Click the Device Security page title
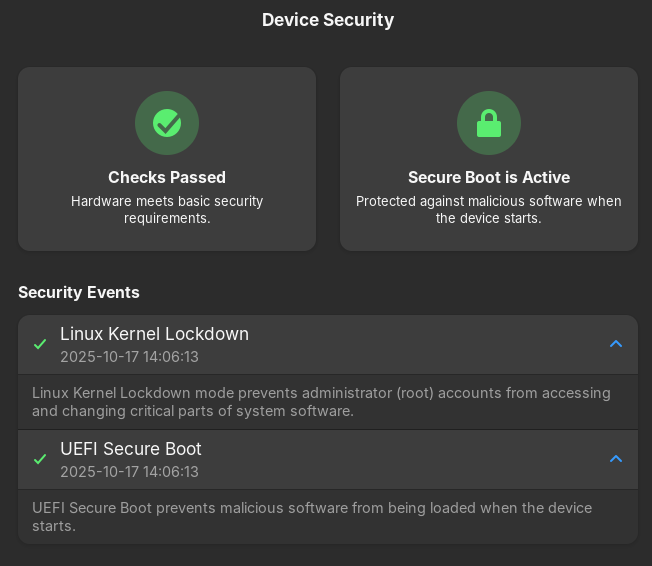Screen dimensions: 652x566 (x=328, y=20)
